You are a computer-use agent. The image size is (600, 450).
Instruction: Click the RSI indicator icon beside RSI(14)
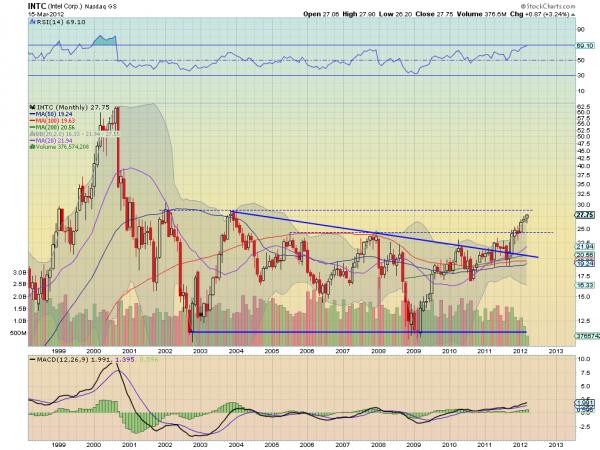32,22
